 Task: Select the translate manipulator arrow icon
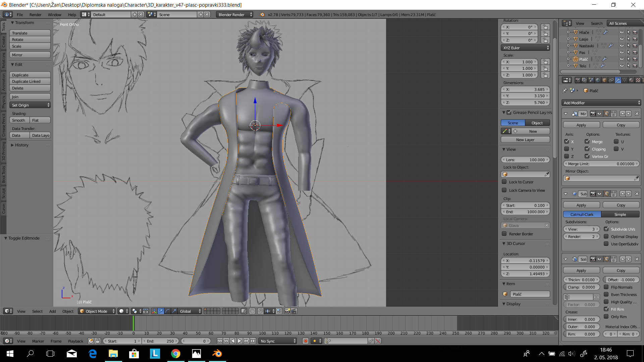(x=161, y=311)
